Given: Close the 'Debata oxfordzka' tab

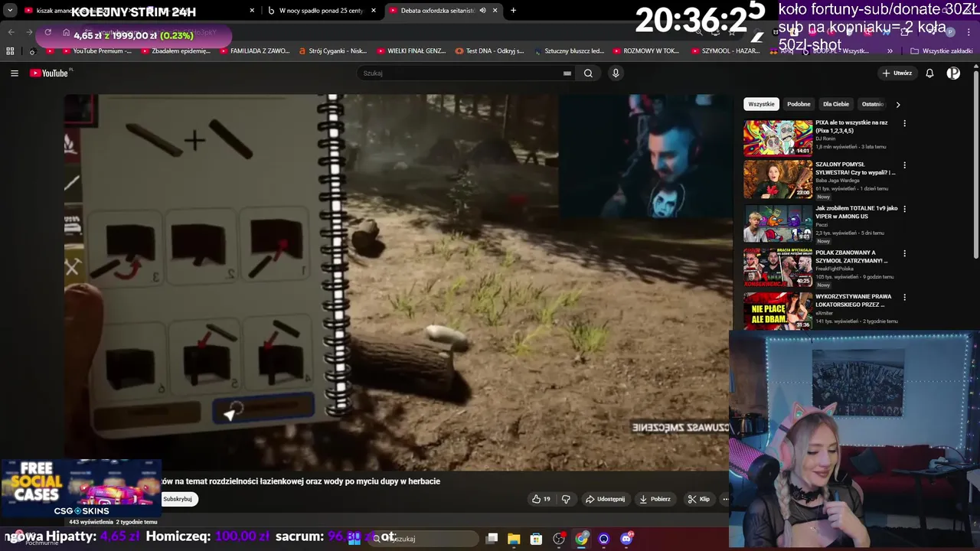Looking at the screenshot, I should 495,11.
